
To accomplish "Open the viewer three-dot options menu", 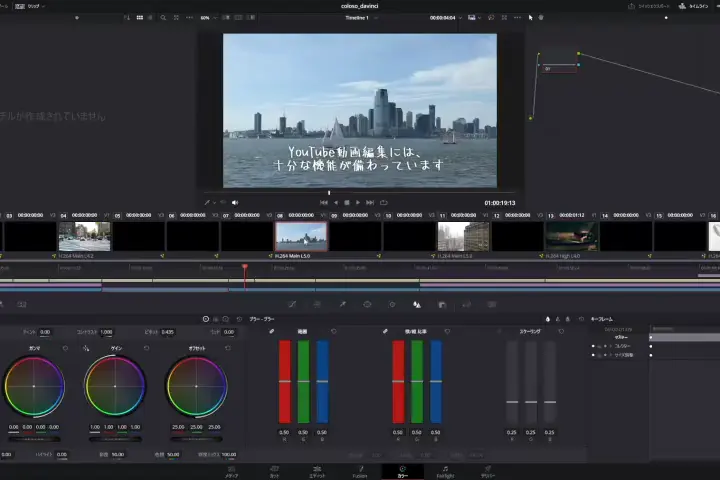I will (517, 18).
